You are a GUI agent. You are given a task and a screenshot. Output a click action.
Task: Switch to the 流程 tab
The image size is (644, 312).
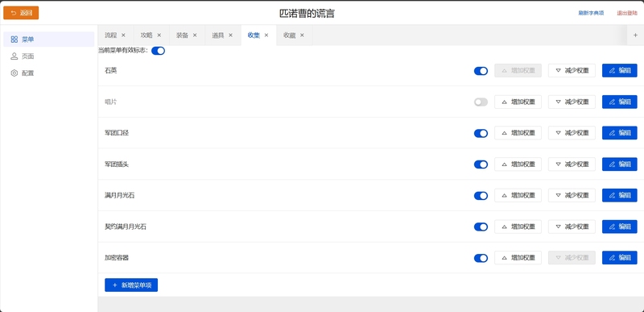click(110, 35)
